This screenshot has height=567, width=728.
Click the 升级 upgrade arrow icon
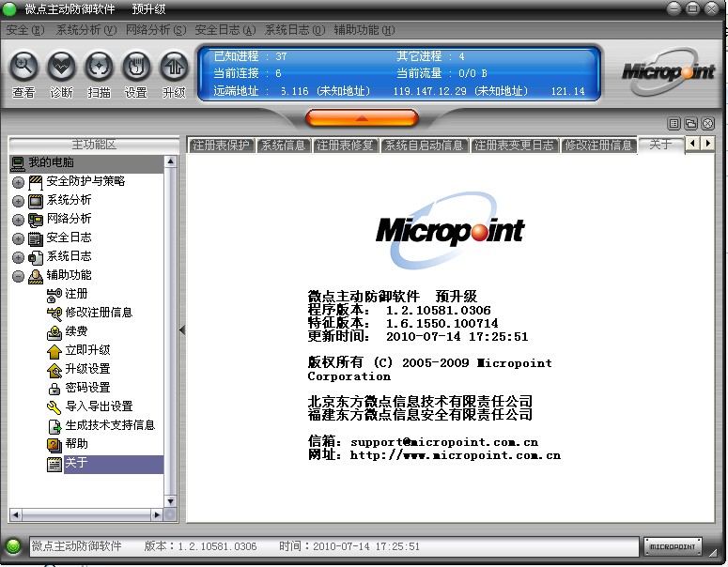click(x=174, y=67)
